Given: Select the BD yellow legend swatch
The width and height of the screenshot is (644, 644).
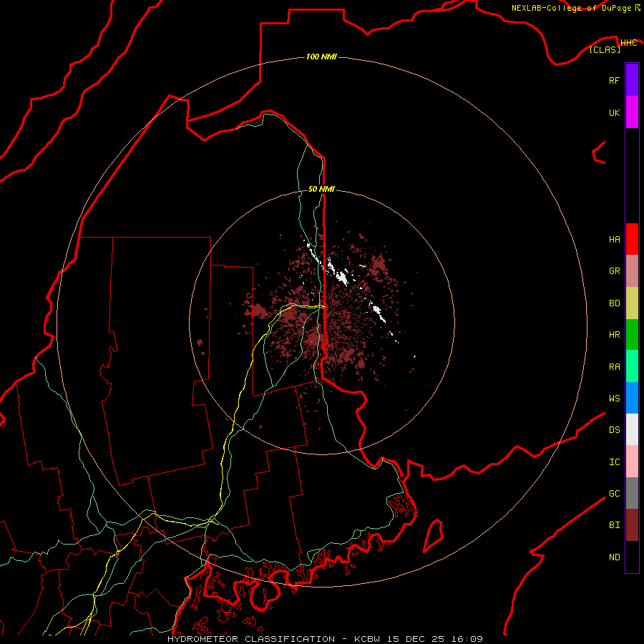Looking at the screenshot, I should tap(632, 303).
